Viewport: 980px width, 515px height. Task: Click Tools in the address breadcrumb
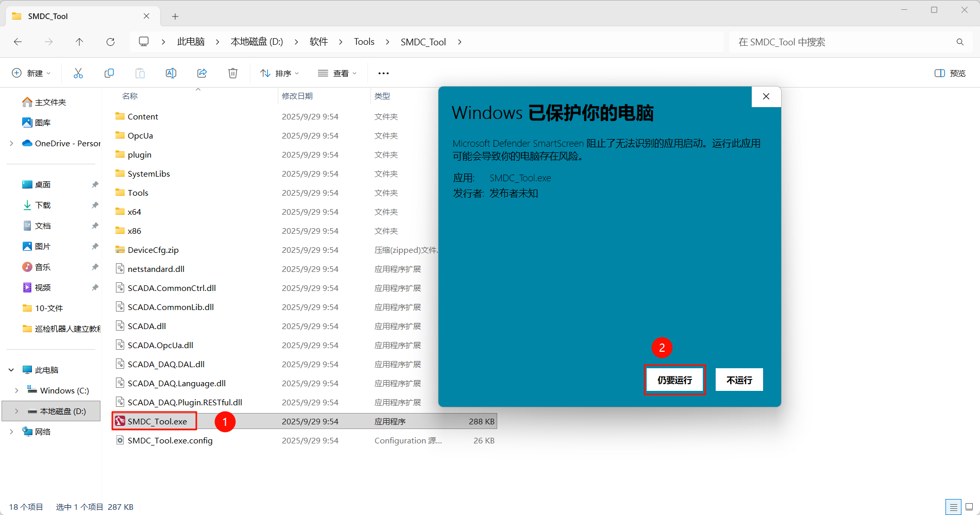click(x=364, y=42)
